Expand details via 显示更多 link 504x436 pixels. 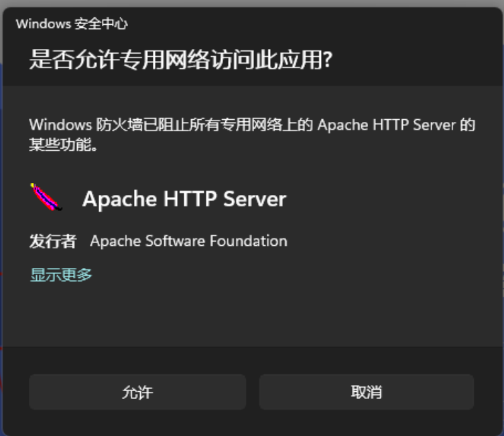[x=61, y=275]
